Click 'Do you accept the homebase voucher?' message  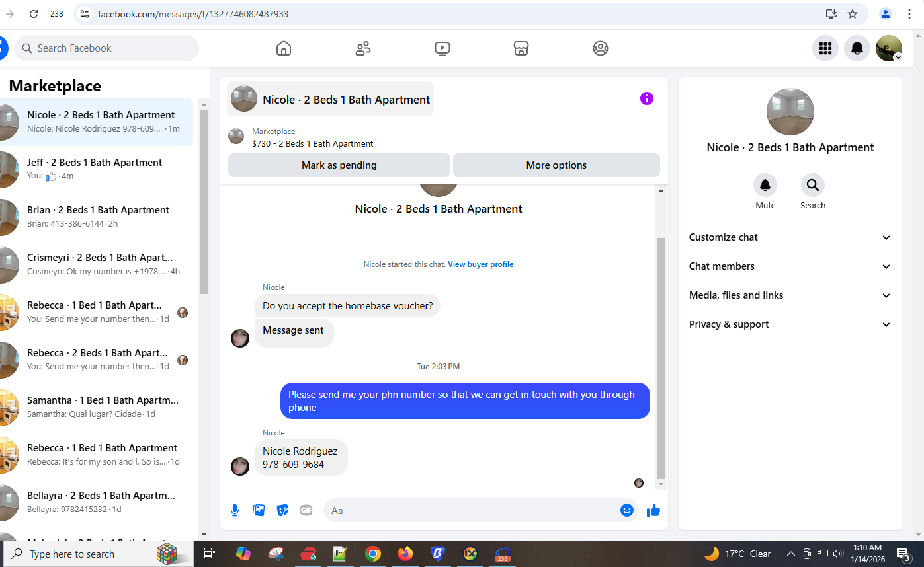(x=347, y=306)
